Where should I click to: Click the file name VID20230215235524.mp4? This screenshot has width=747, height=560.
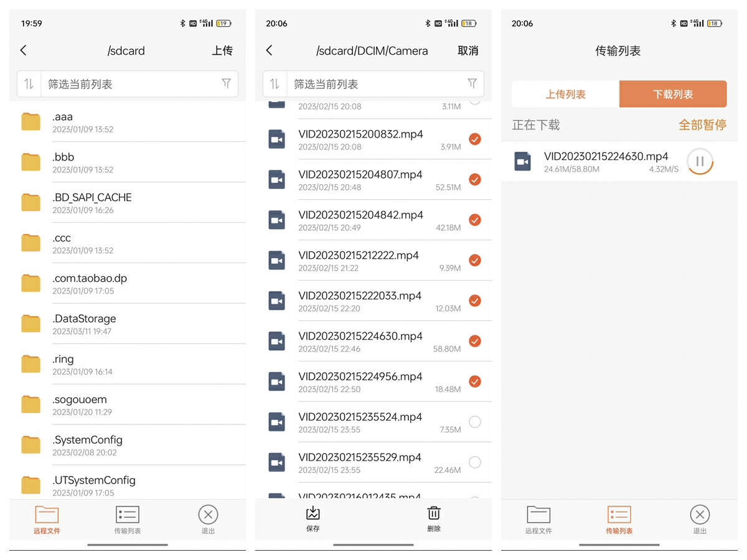(360, 417)
